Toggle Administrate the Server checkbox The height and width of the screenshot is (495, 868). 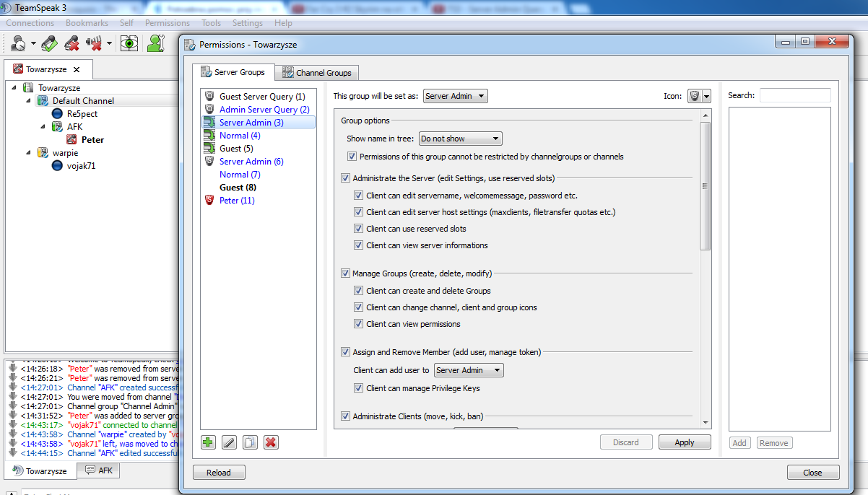pos(345,178)
